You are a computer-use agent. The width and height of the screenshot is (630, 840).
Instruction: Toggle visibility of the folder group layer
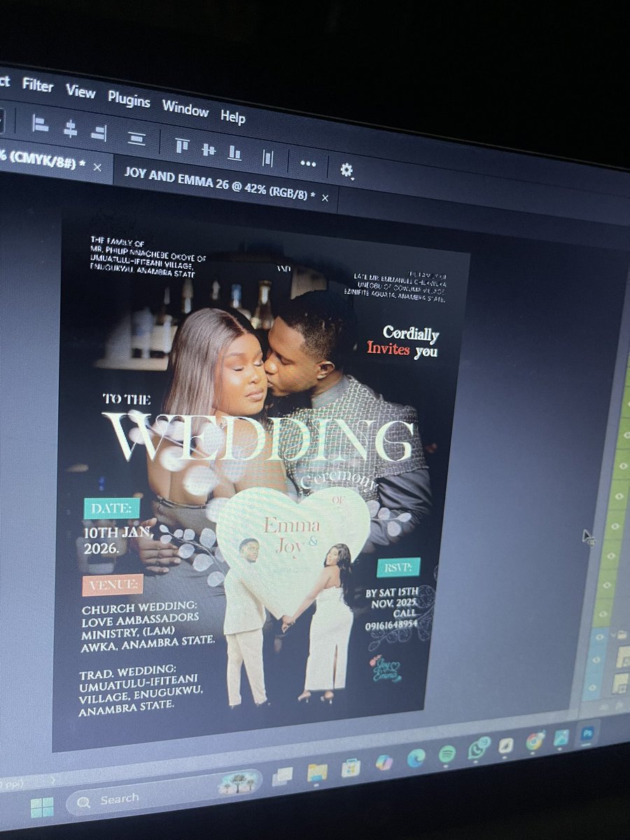tap(599, 638)
